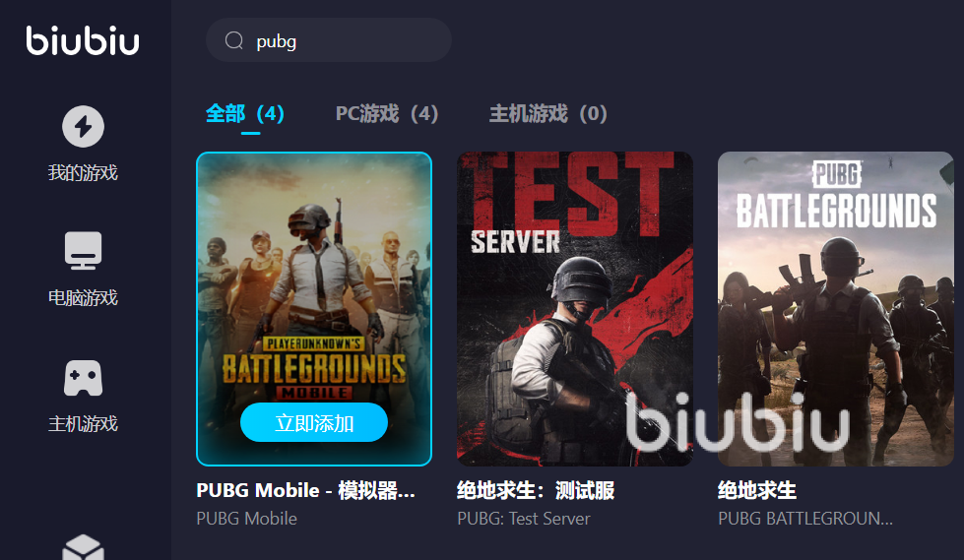964x560 pixels.
Task: Click the 立即添加 button on PUBG Mobile
Action: 313,423
